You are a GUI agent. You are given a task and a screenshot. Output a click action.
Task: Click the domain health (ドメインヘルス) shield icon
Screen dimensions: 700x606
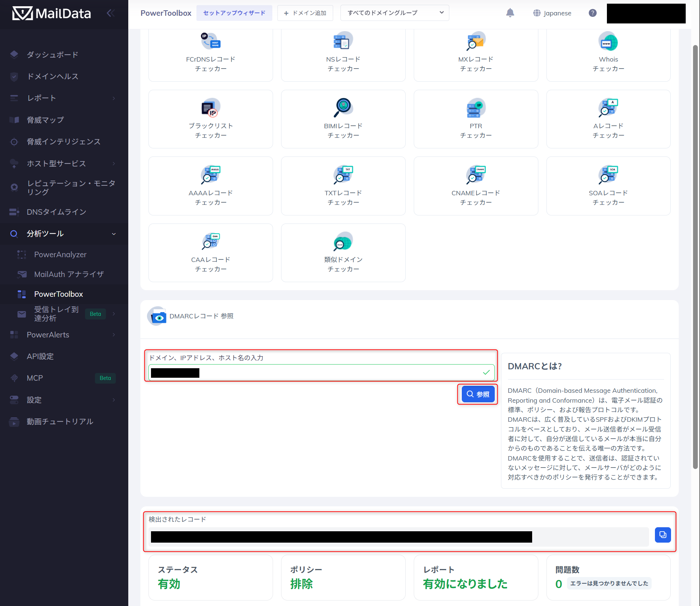pyautogui.click(x=14, y=77)
